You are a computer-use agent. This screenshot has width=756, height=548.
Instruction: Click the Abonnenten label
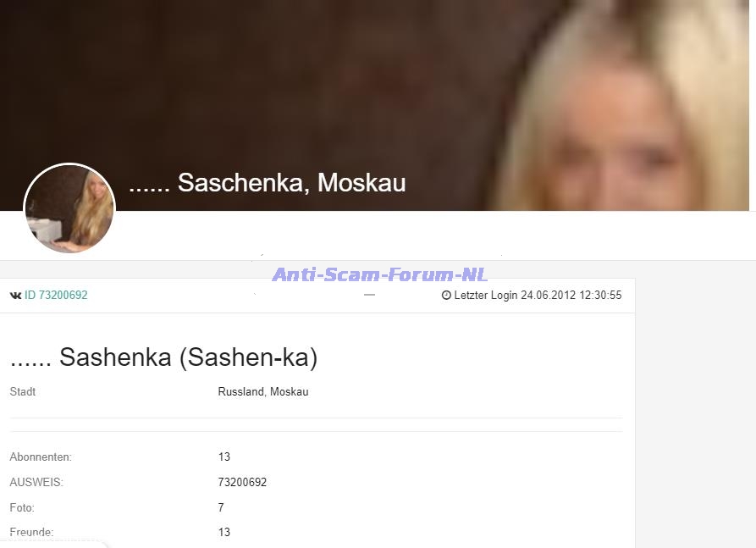[41, 457]
